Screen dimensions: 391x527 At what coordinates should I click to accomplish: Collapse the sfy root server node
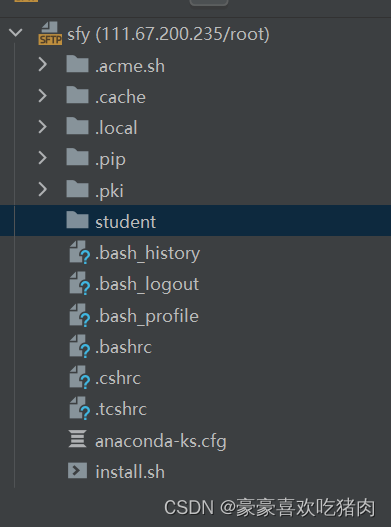15,33
